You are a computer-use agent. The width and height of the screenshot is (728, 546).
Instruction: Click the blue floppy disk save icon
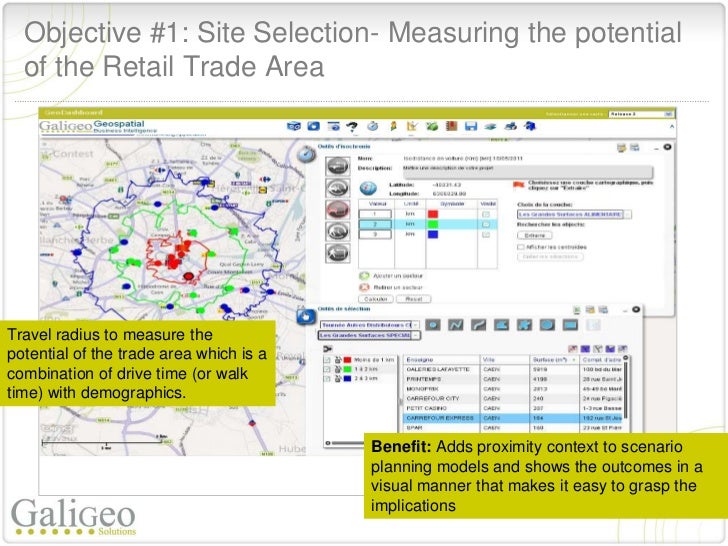pyautogui.click(x=471, y=126)
